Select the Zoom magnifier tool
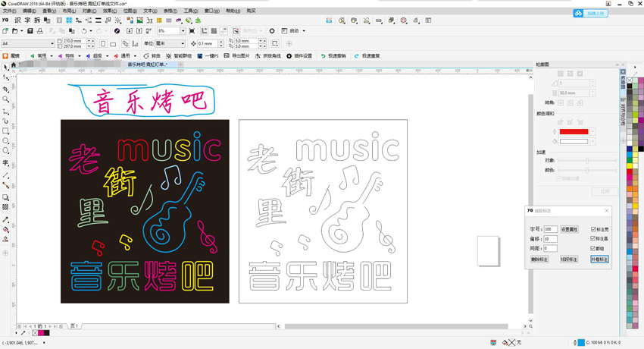This screenshot has width=644, height=349. 5,99
